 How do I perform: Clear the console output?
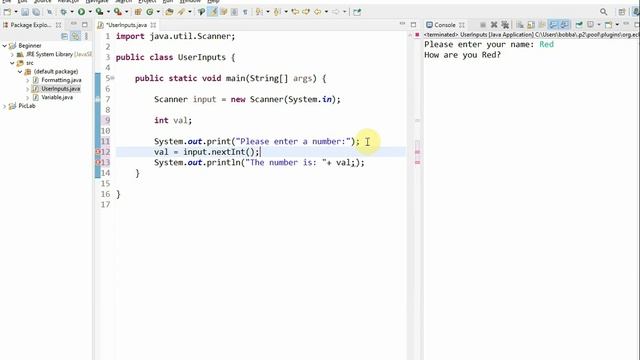520,25
